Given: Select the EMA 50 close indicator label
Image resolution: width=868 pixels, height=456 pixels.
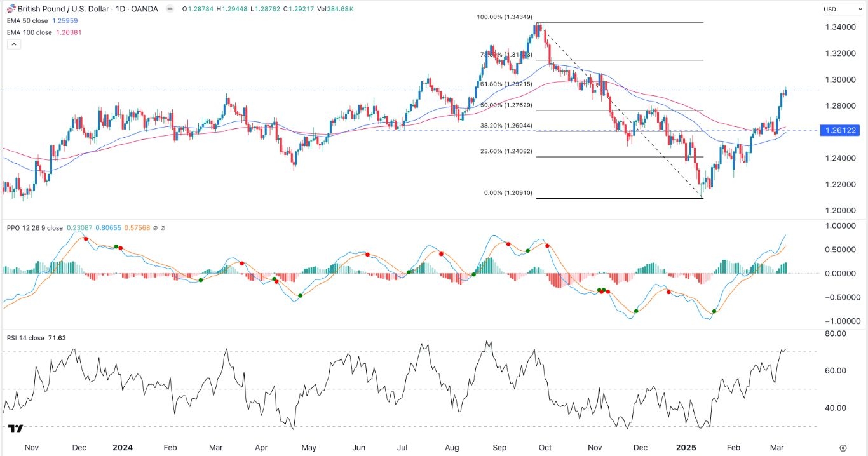Looking at the screenshot, I should 26,22.
